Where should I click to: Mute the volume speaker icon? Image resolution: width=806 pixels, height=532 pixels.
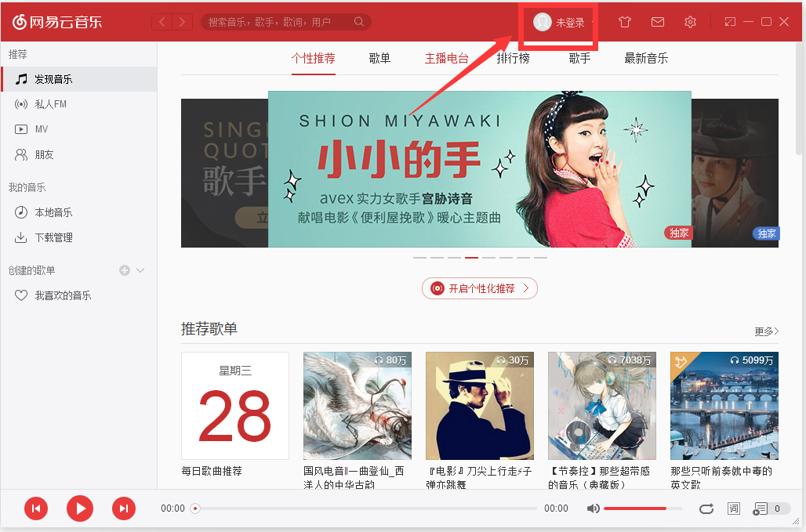[x=594, y=508]
